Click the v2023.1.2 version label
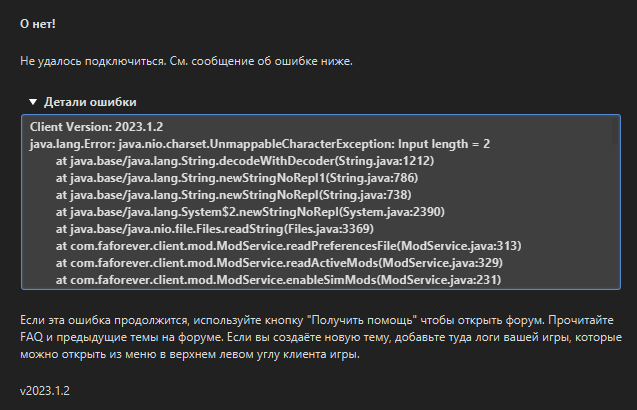Viewport: 637px width, 410px height. [45, 391]
